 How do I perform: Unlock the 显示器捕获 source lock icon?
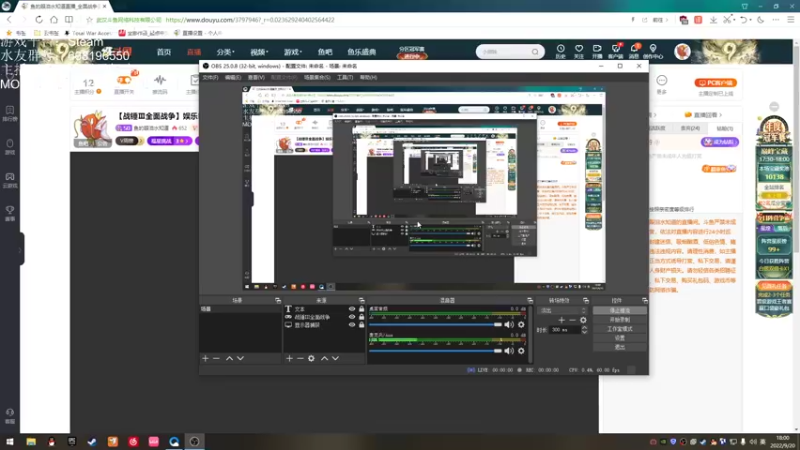tap(362, 325)
